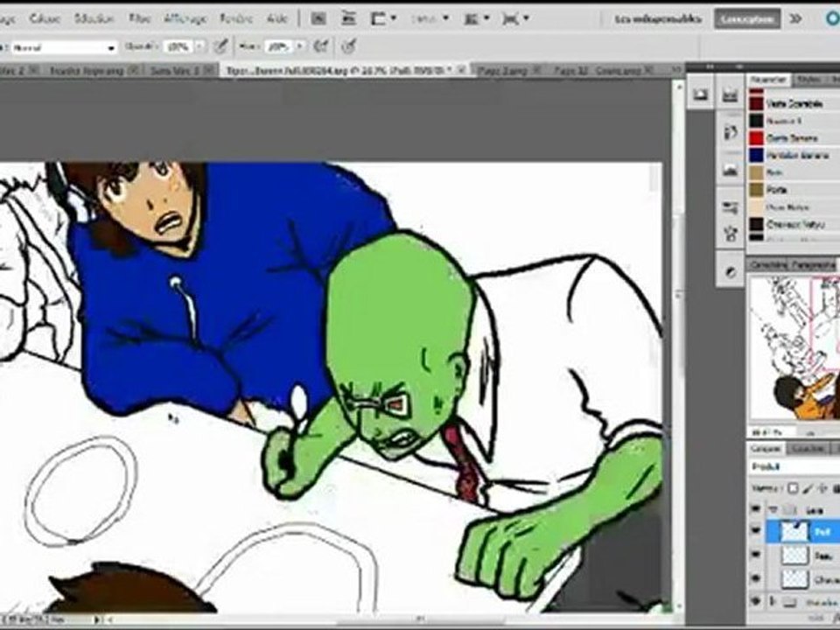Pick the light peach skin swatch
This screenshot has height=630, width=840.
(x=756, y=206)
